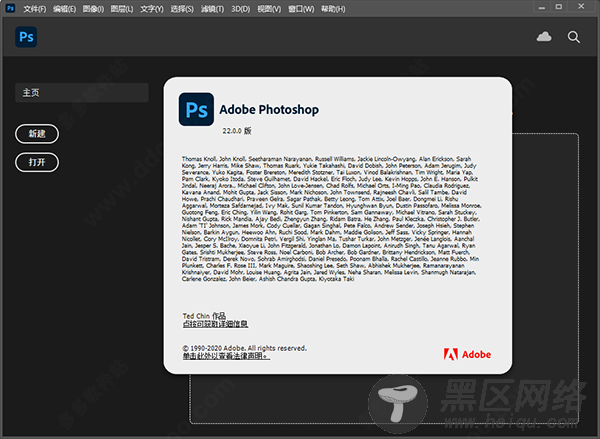Click the 打开 button
600x439 pixels.
coord(37,162)
